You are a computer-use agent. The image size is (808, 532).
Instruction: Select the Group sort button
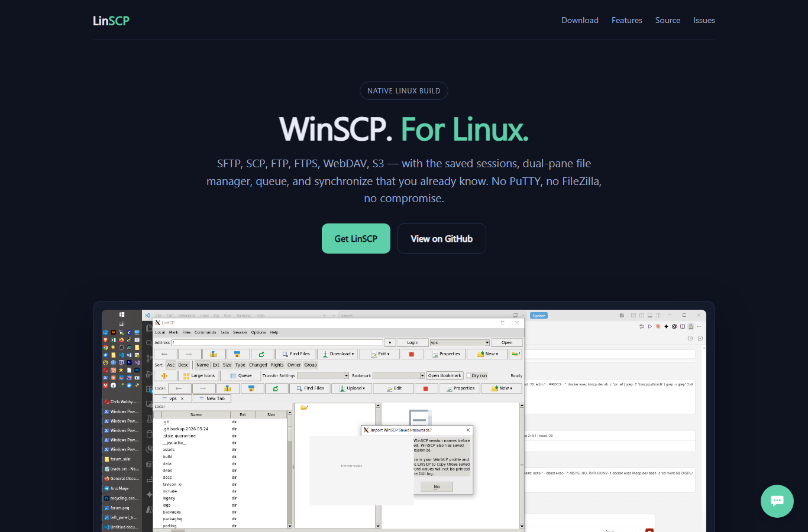[x=311, y=365]
